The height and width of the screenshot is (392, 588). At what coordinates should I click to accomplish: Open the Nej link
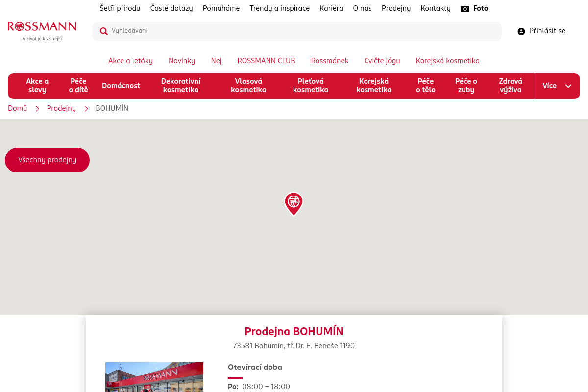tap(217, 61)
